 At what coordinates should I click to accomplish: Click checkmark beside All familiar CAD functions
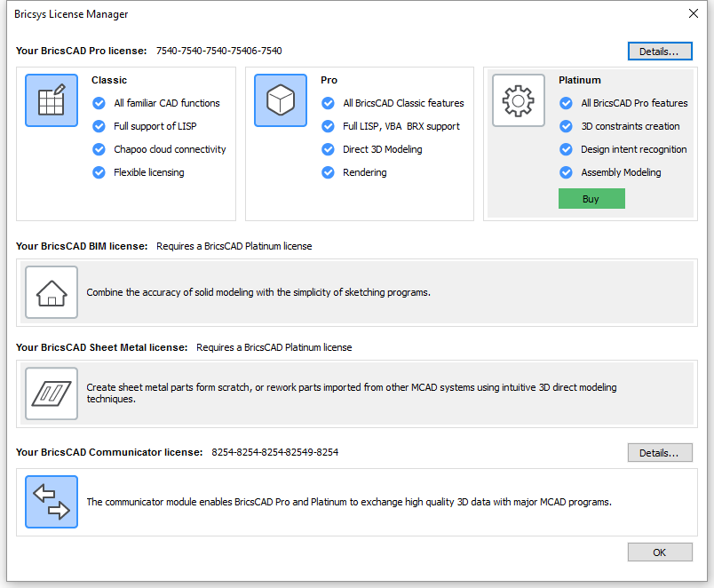[99, 103]
